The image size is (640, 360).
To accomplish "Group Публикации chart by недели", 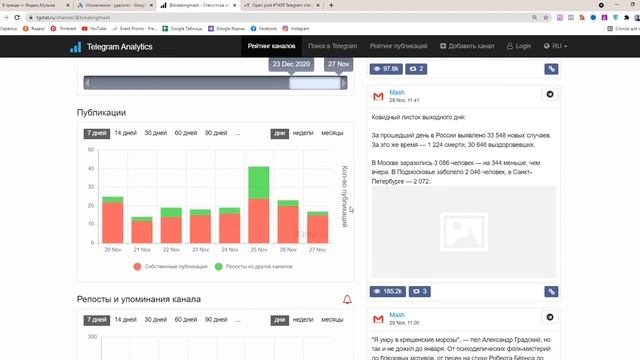I will 303,133.
